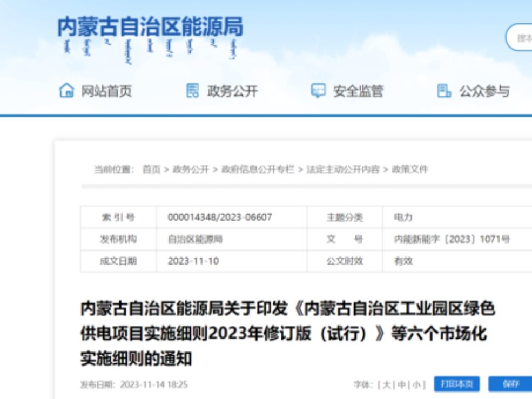The width and height of the screenshot is (532, 399).
Task: Open the 政务公开 navigation menu
Action: tap(232, 91)
